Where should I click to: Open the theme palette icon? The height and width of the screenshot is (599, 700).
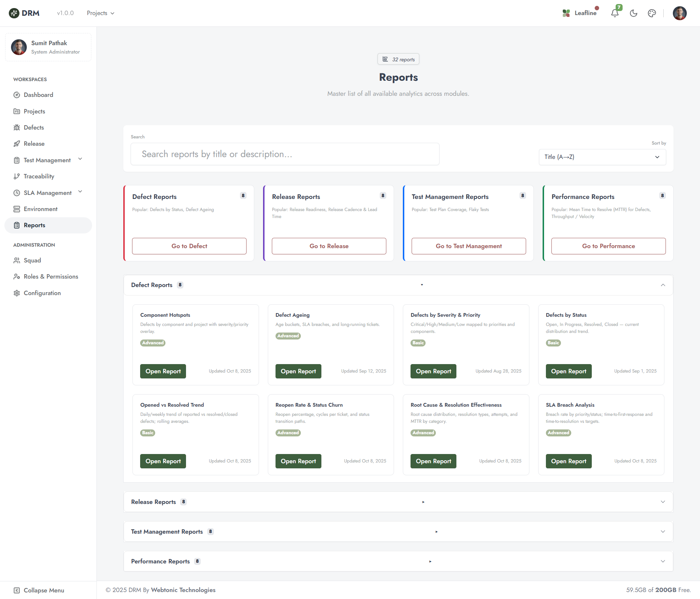click(652, 13)
